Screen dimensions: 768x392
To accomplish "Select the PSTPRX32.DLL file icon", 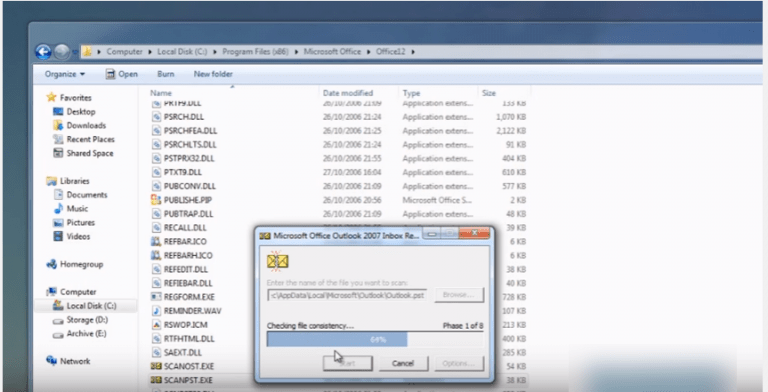I will 156,158.
